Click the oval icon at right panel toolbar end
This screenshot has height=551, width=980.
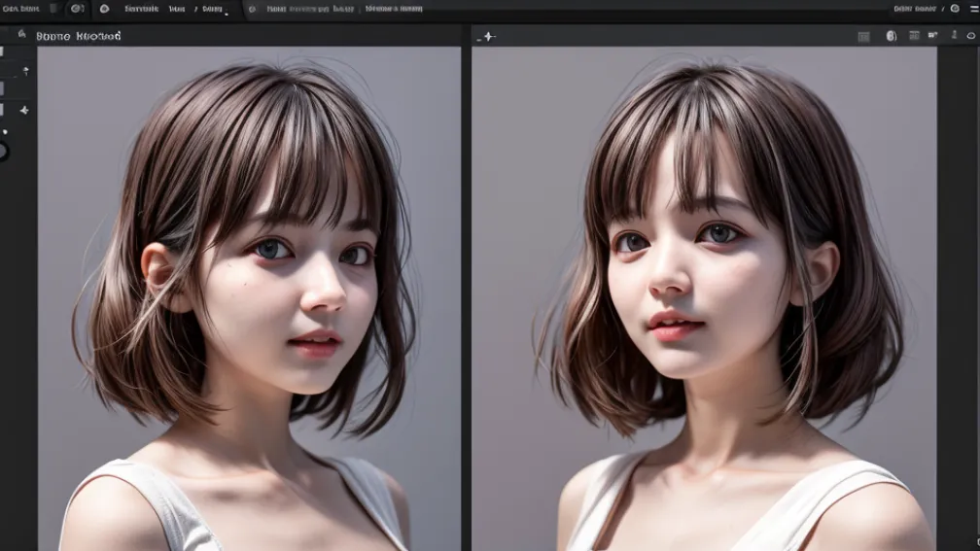(970, 36)
